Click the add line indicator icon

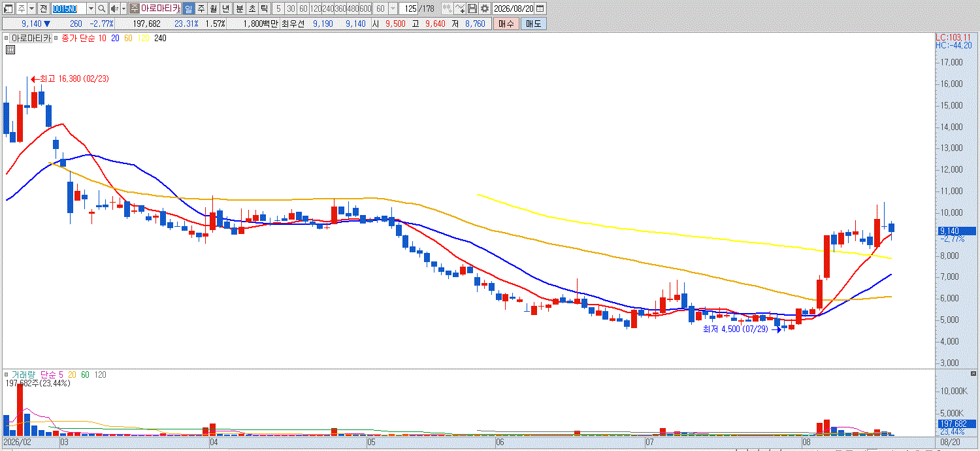460,8
